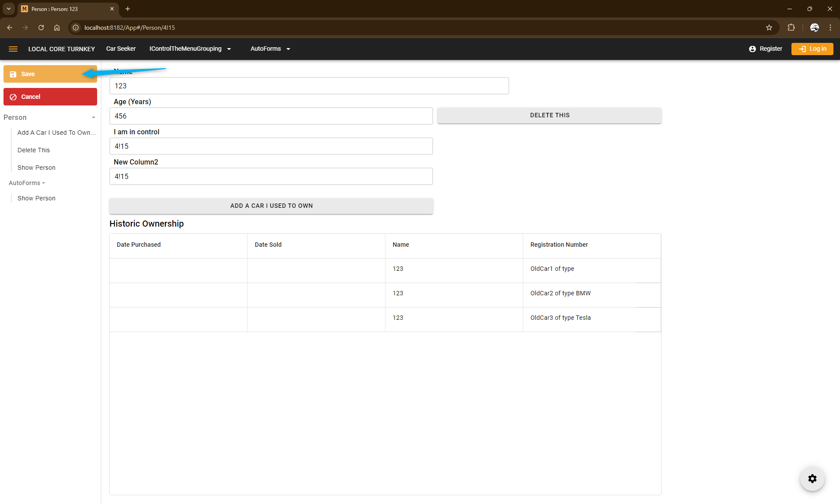Click into the Age (Years) field
Viewport: 840px width, 504px height.
point(271,116)
